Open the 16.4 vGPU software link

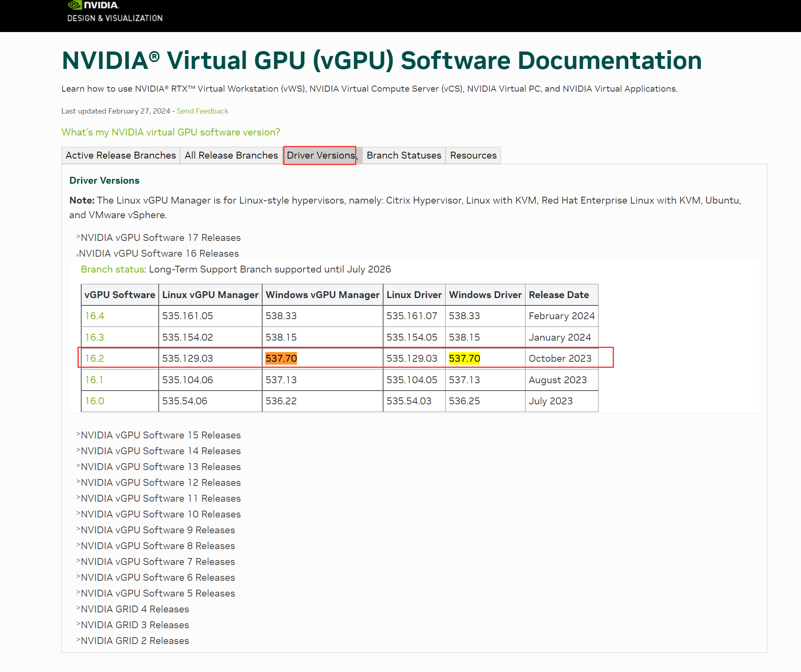click(95, 316)
